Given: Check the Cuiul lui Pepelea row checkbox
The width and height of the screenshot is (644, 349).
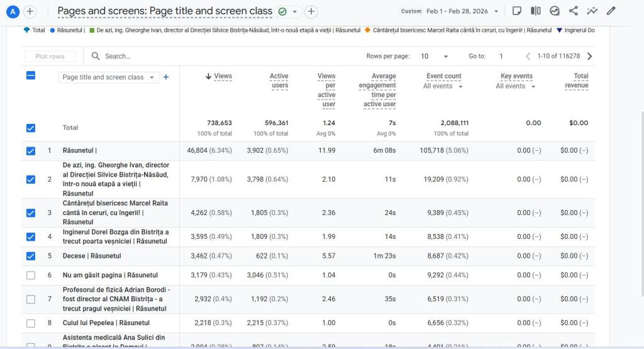Looking at the screenshot, I should coord(31,323).
